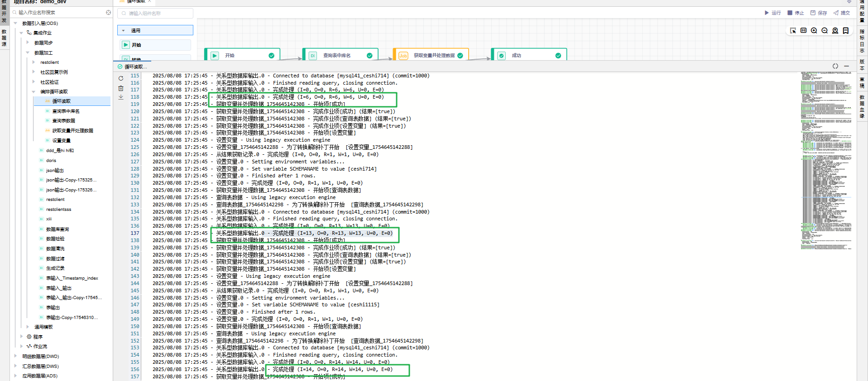The height and width of the screenshot is (381, 868).
Task: Collapse the 集成作业 tree node
Action: [x=21, y=33]
